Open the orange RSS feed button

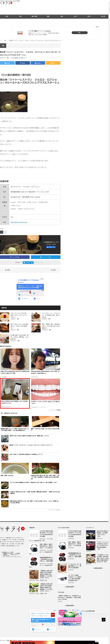pyautogui.click(x=53, y=63)
